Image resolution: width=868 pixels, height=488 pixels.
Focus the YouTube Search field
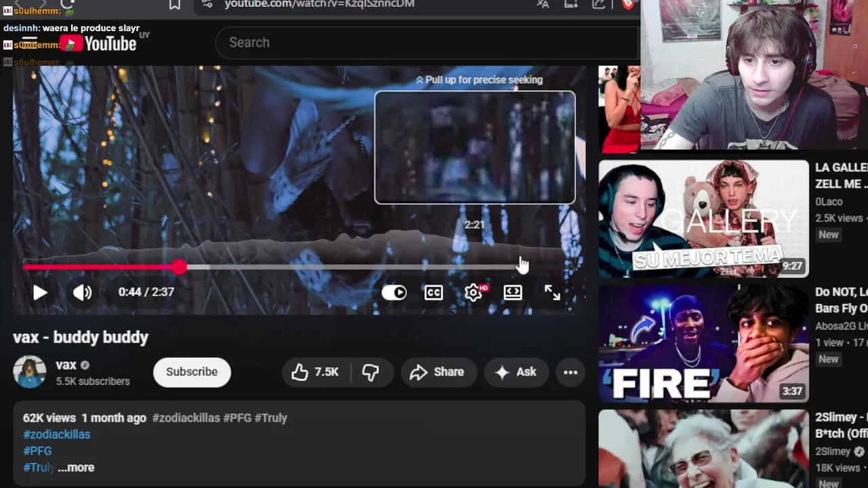tap(427, 43)
